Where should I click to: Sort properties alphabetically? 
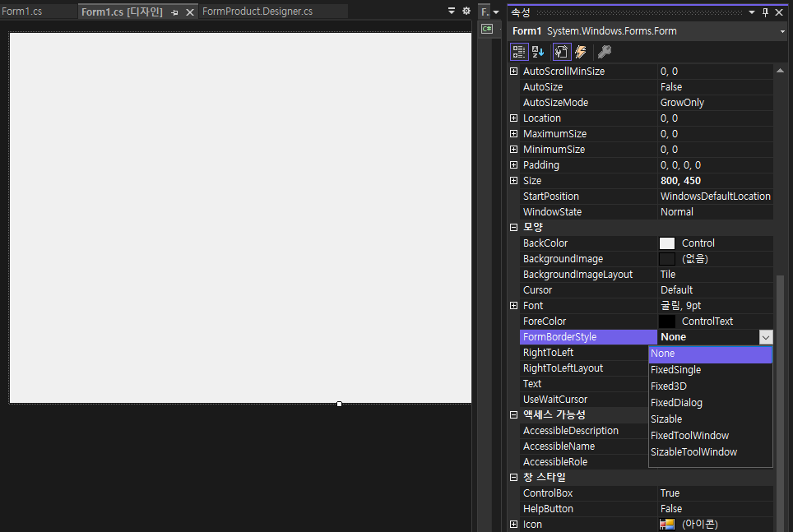click(538, 52)
